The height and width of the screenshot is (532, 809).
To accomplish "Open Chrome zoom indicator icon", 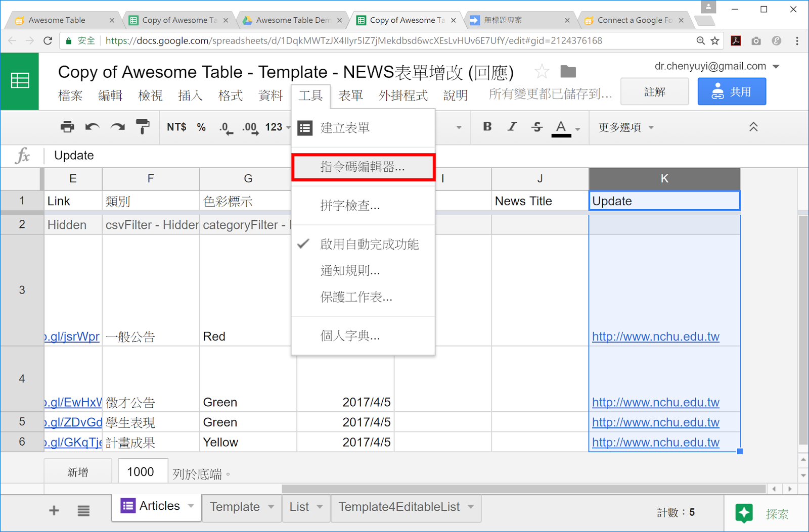I will click(x=700, y=41).
